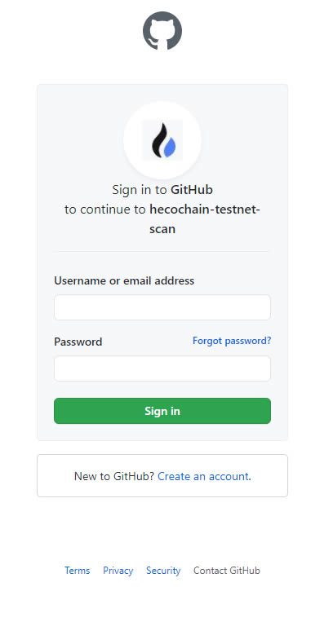Follow the Create an account link
333x644 pixels.
click(203, 476)
